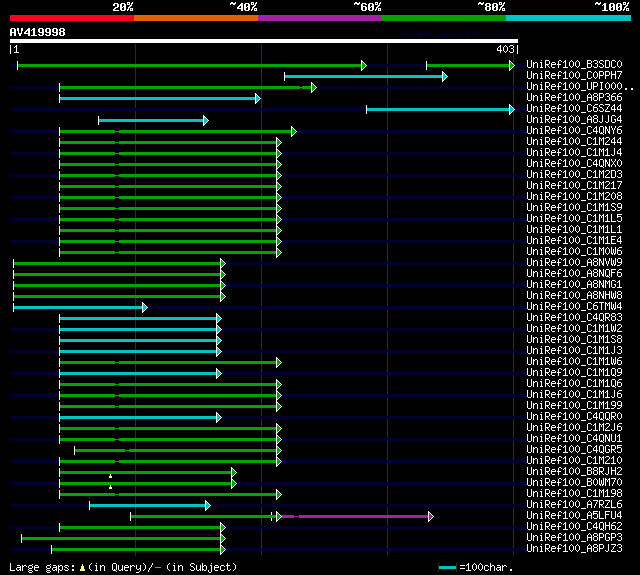Click the green alignment bar of A8PGP3
The image size is (640, 575).
(x=121, y=539)
